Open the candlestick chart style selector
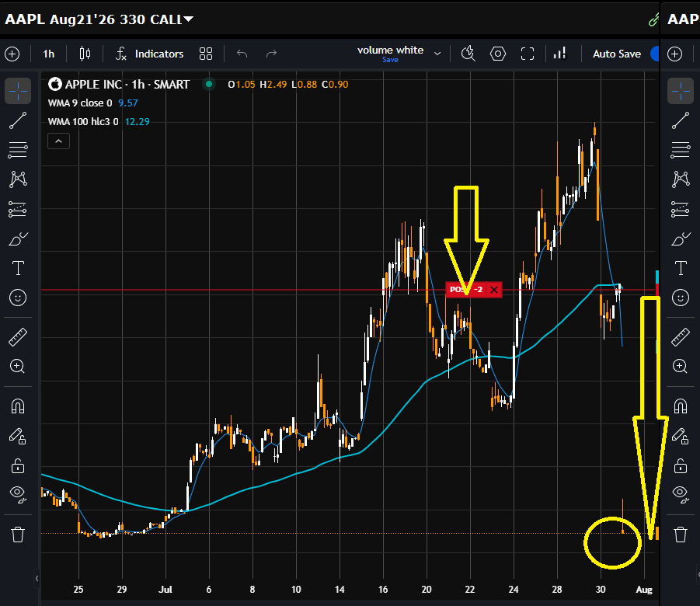The height and width of the screenshot is (606, 700). point(85,54)
